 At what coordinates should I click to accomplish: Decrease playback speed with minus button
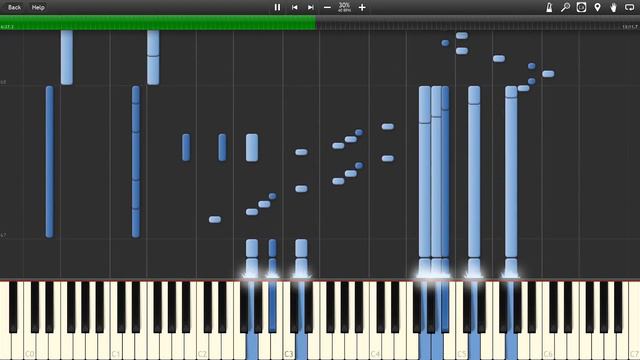click(327, 7)
